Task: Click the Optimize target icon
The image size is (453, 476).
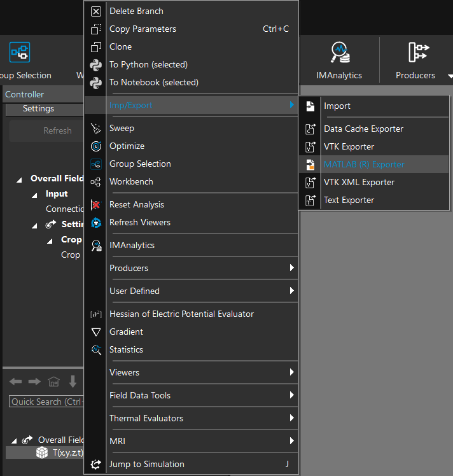Action: (96, 146)
